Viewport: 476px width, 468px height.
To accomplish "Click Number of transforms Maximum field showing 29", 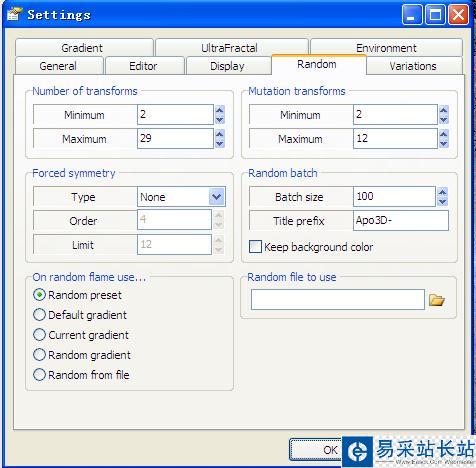I will pos(175,139).
